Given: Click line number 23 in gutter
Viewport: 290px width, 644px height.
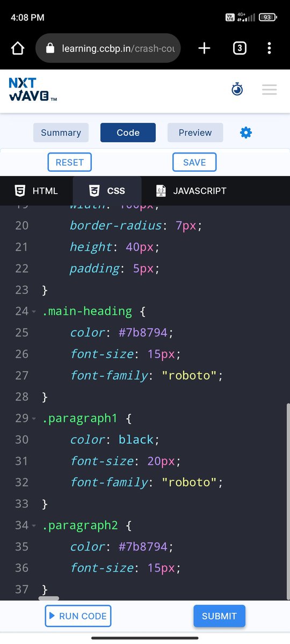Looking at the screenshot, I should tap(21, 290).
